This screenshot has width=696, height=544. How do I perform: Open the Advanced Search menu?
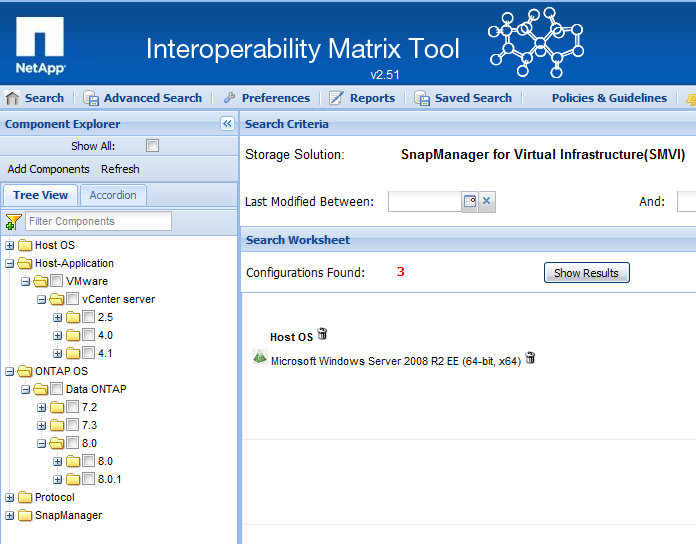143,98
